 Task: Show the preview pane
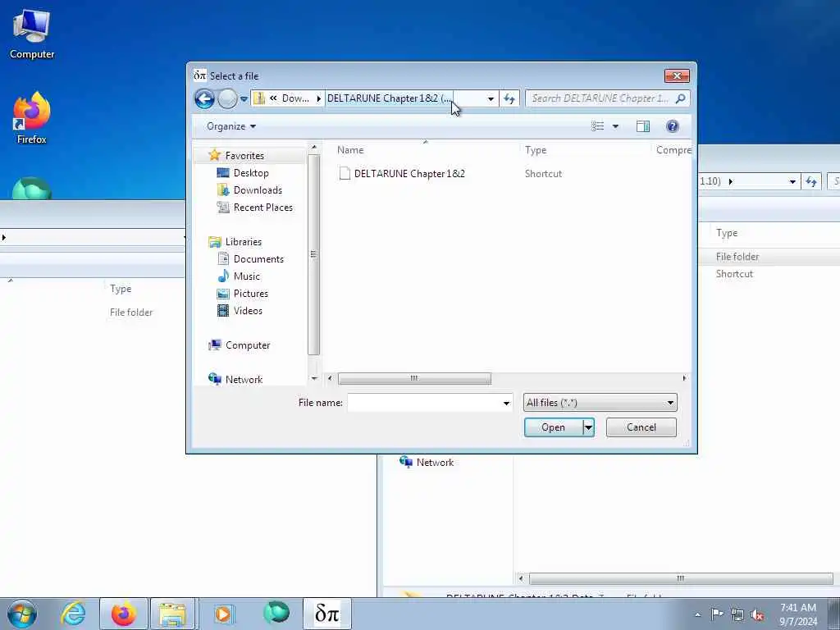643,126
